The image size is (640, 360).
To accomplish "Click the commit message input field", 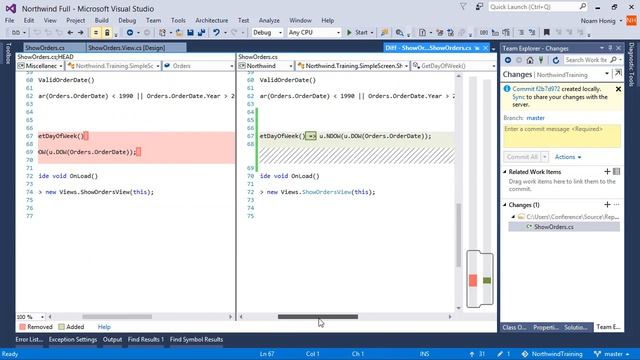I will 562,136.
